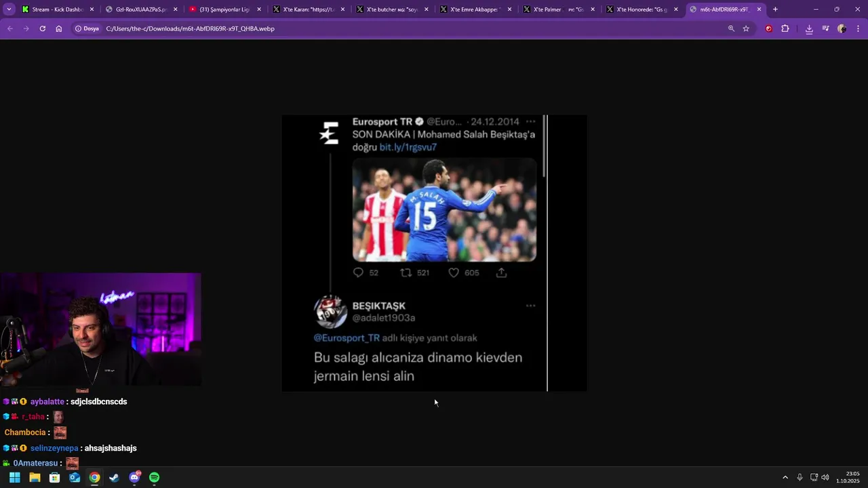Show hidden system tray icons
Image resolution: width=868 pixels, height=488 pixels.
point(785,477)
